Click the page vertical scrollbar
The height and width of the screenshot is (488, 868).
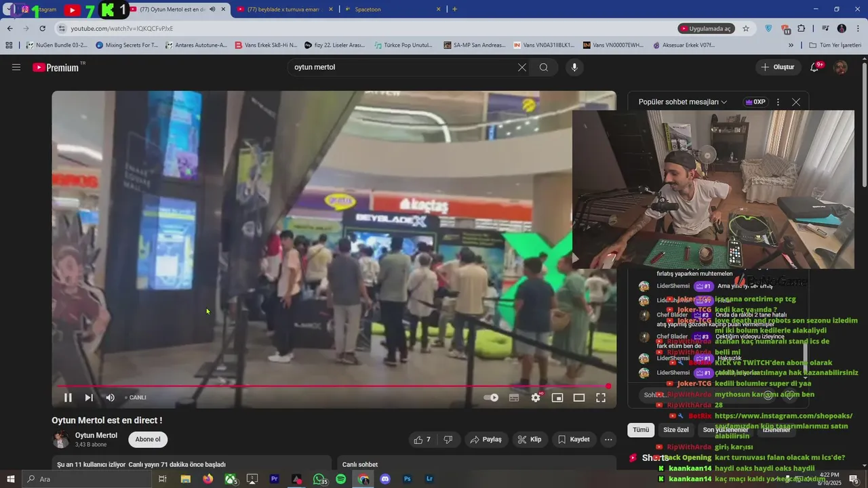(864, 125)
